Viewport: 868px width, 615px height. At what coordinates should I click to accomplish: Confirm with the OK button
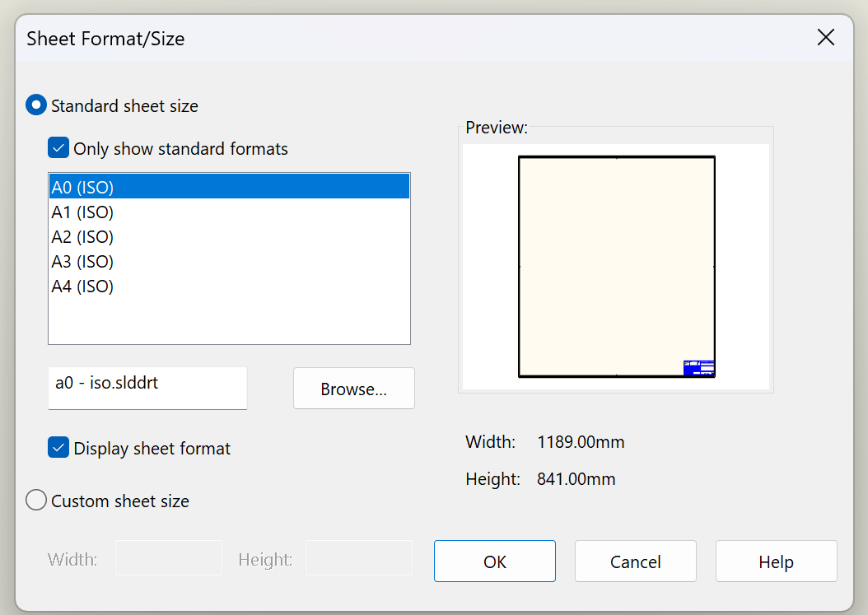(495, 561)
